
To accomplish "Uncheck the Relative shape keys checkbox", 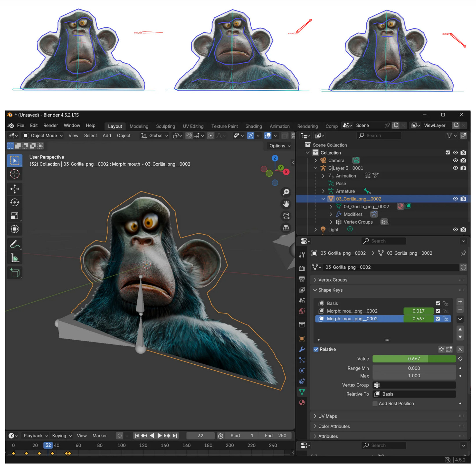I will (316, 349).
